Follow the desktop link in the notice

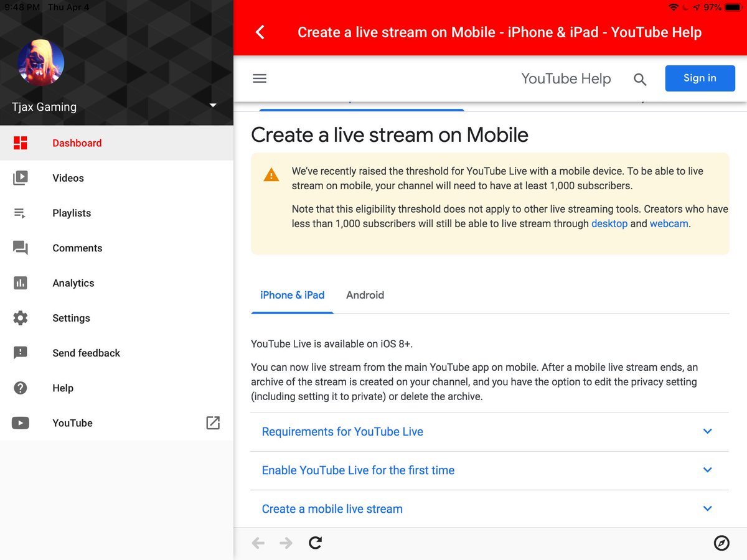pos(609,223)
